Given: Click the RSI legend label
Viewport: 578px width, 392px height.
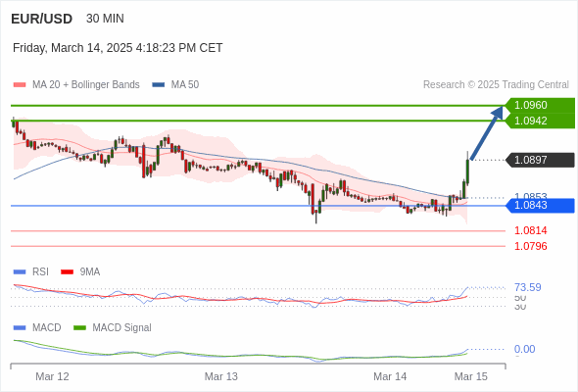Looking at the screenshot, I should pos(40,272).
